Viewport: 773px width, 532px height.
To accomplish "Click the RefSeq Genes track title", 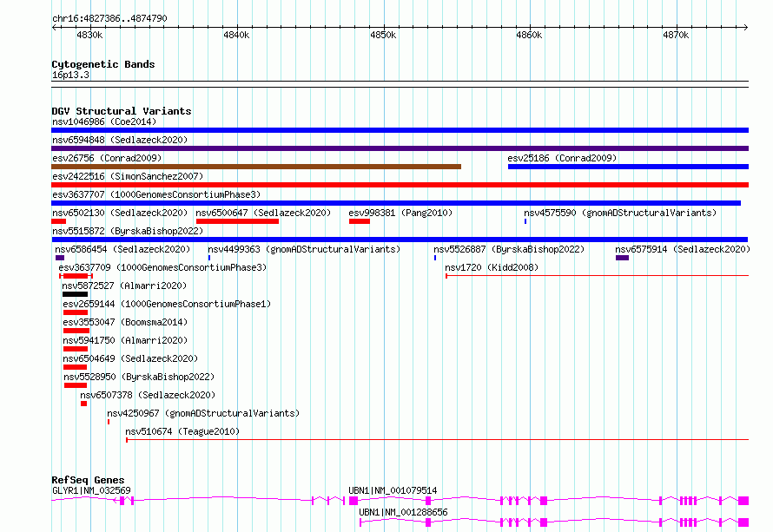I will point(88,480).
